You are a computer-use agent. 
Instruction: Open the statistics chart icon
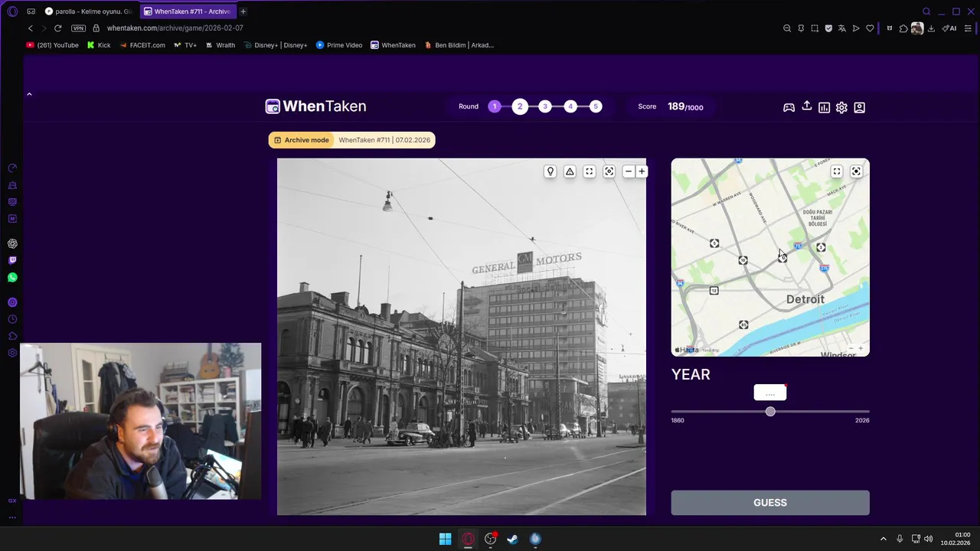click(824, 107)
